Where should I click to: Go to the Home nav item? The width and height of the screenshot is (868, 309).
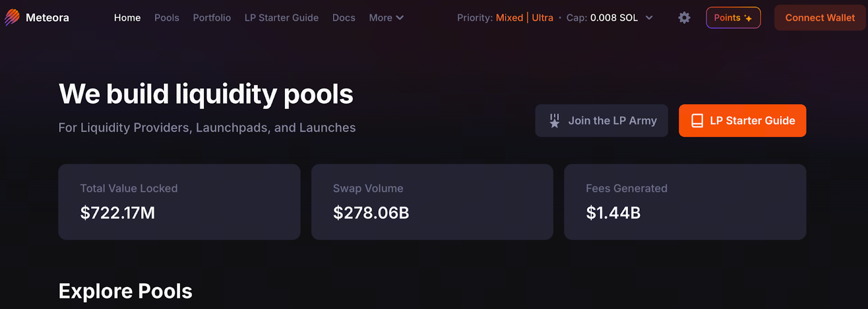(x=127, y=18)
